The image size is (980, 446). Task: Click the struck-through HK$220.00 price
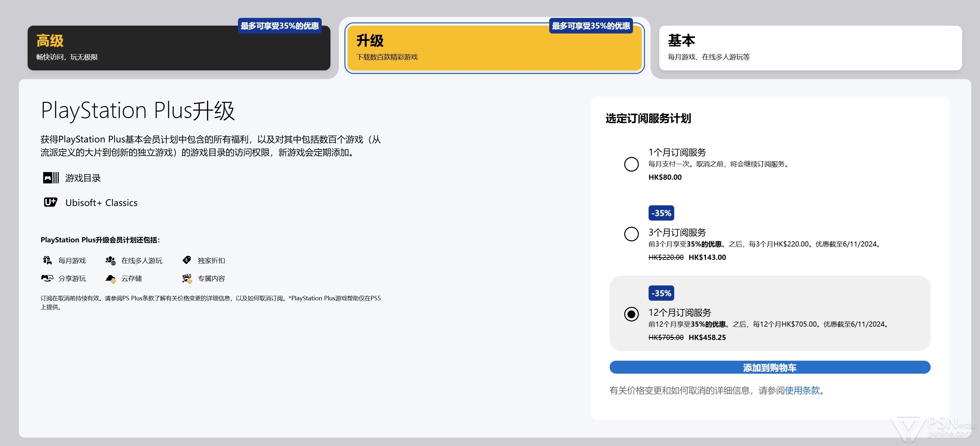pyautogui.click(x=666, y=258)
